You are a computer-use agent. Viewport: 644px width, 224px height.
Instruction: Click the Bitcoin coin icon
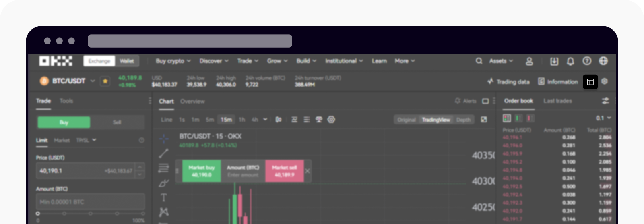[44, 81]
